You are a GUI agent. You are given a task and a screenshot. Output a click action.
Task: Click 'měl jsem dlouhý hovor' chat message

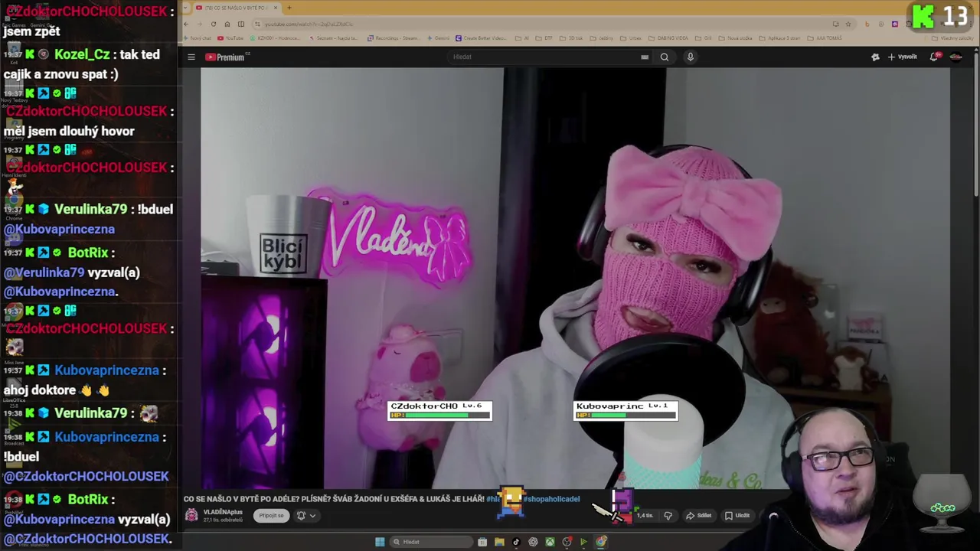pos(69,131)
